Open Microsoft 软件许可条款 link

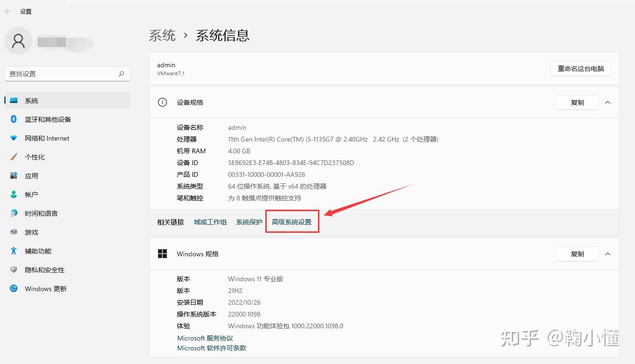tap(212, 348)
